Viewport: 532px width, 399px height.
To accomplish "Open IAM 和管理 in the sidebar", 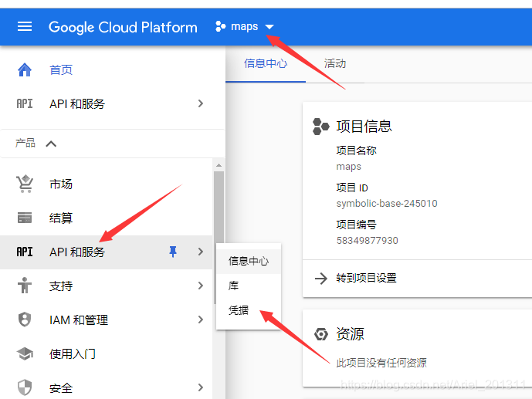I will click(x=79, y=320).
